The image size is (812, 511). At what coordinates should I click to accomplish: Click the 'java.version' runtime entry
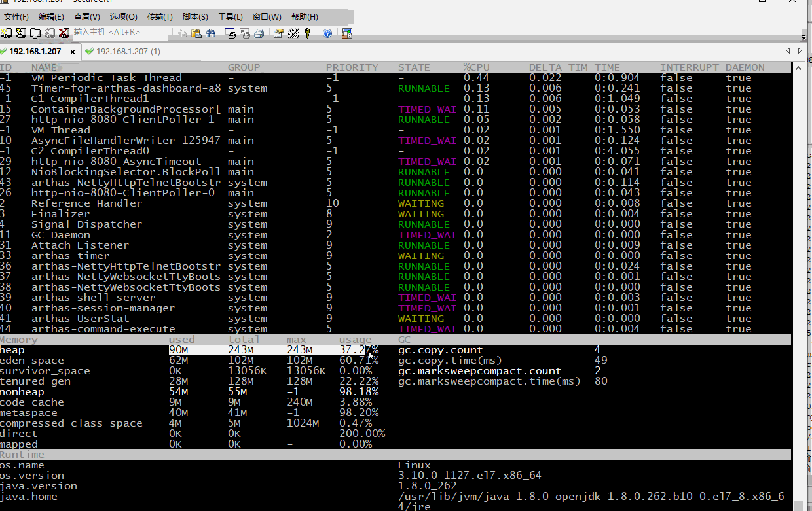click(x=39, y=486)
